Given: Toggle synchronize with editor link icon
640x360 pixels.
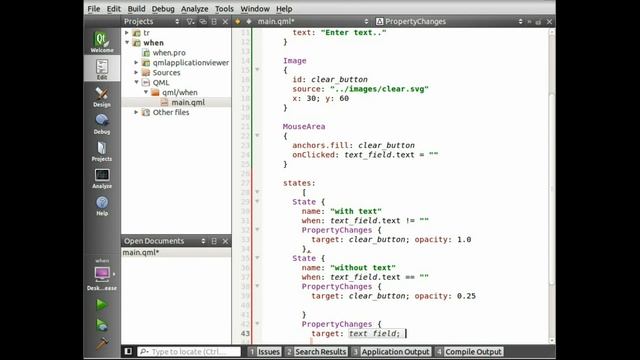Looking at the screenshot, I should point(203,22).
